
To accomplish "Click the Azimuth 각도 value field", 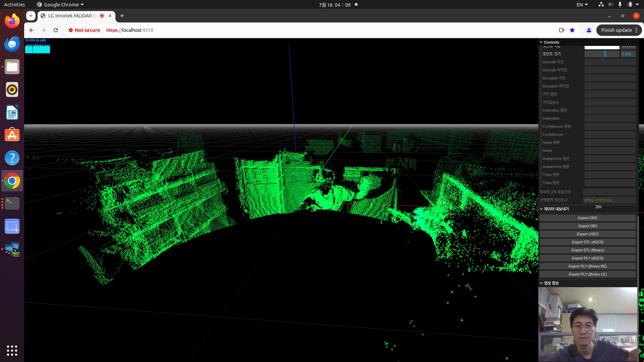I will coord(610,62).
